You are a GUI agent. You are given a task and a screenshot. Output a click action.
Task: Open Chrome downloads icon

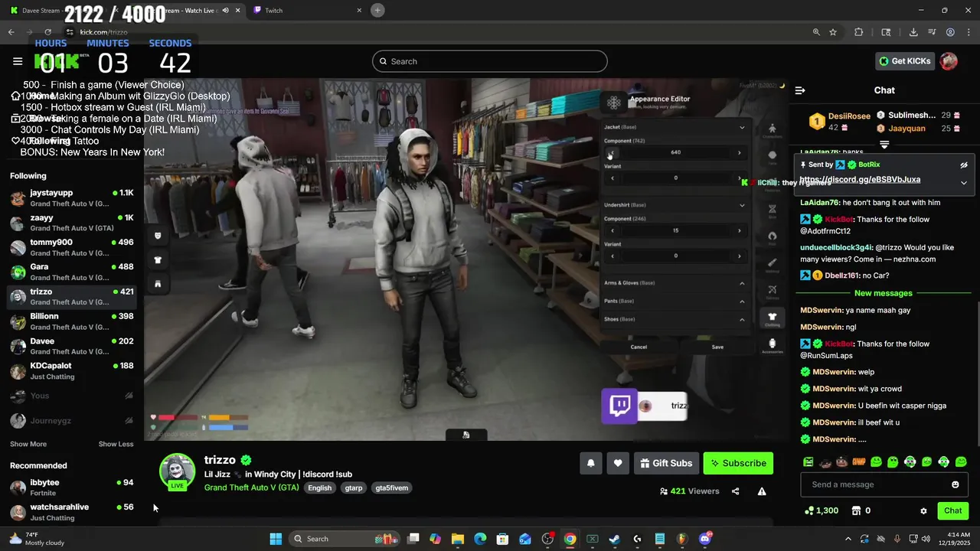913,32
